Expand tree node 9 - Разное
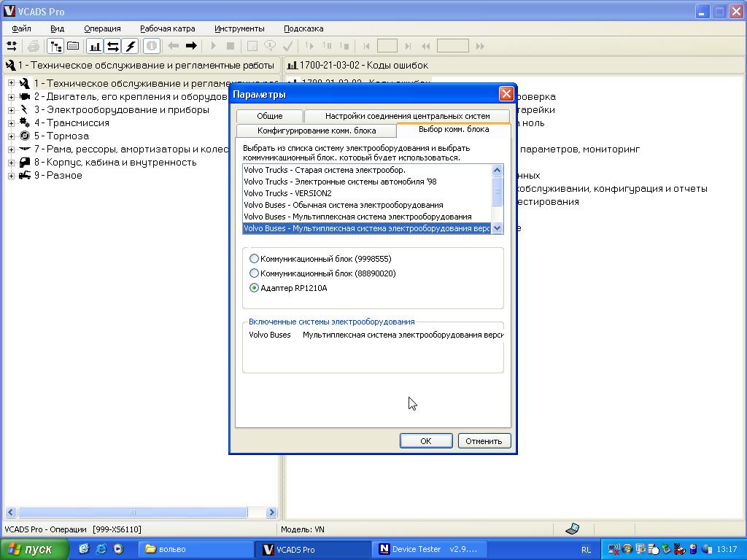The width and height of the screenshot is (747, 560). (11, 176)
